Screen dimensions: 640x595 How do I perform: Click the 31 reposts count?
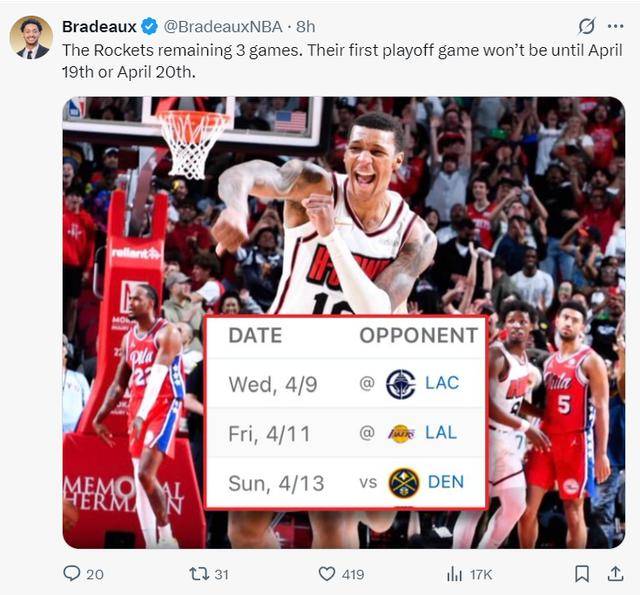[222, 575]
